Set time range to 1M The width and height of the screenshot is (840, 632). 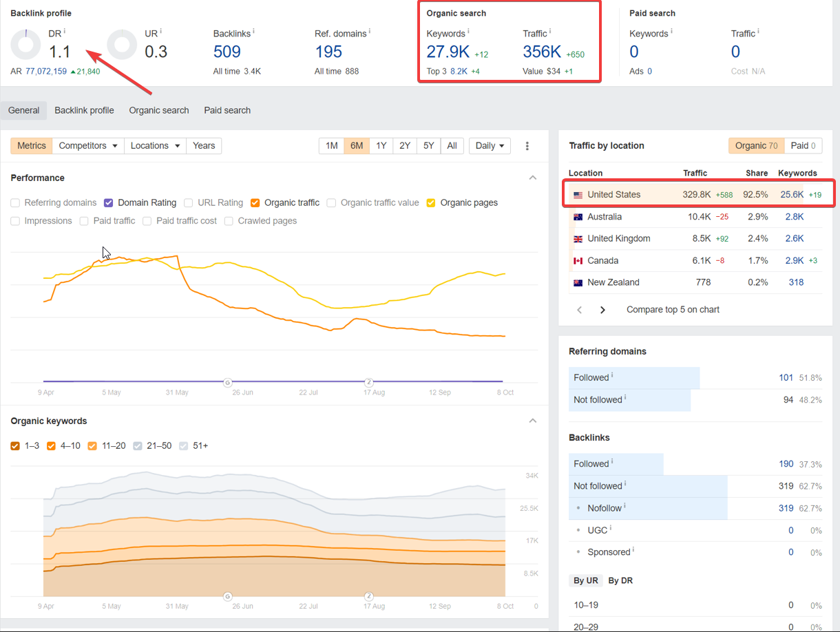point(332,146)
